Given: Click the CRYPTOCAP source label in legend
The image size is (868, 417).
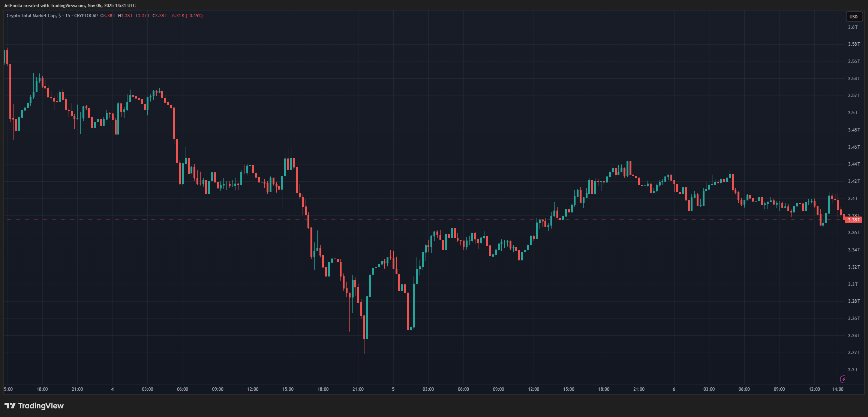Looking at the screenshot, I should tap(86, 16).
